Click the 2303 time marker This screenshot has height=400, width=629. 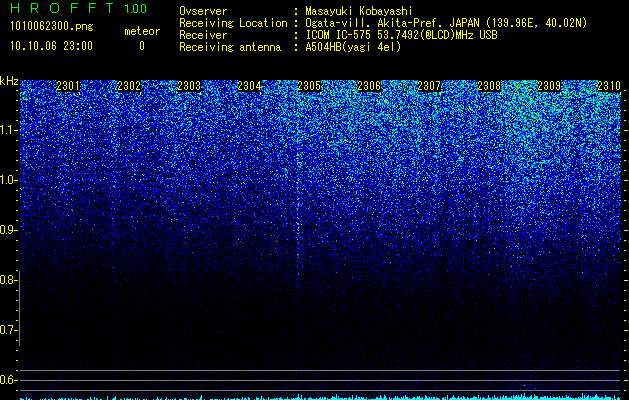pyautogui.click(x=189, y=86)
